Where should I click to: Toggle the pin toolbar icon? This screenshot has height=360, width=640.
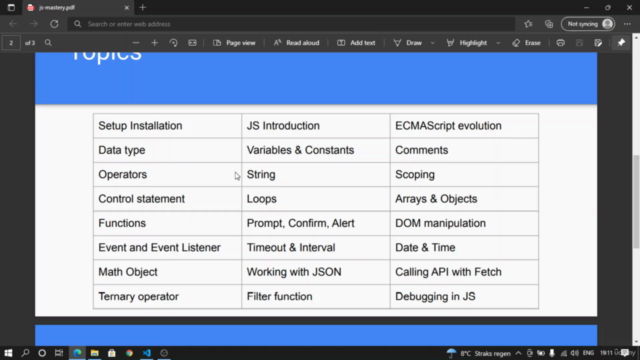tap(621, 43)
